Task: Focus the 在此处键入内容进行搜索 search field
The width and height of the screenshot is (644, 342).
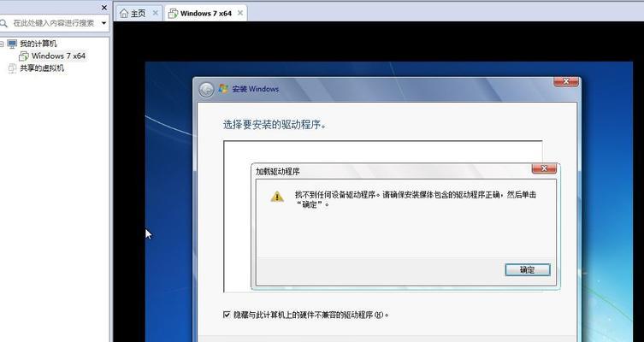Action: (53, 23)
